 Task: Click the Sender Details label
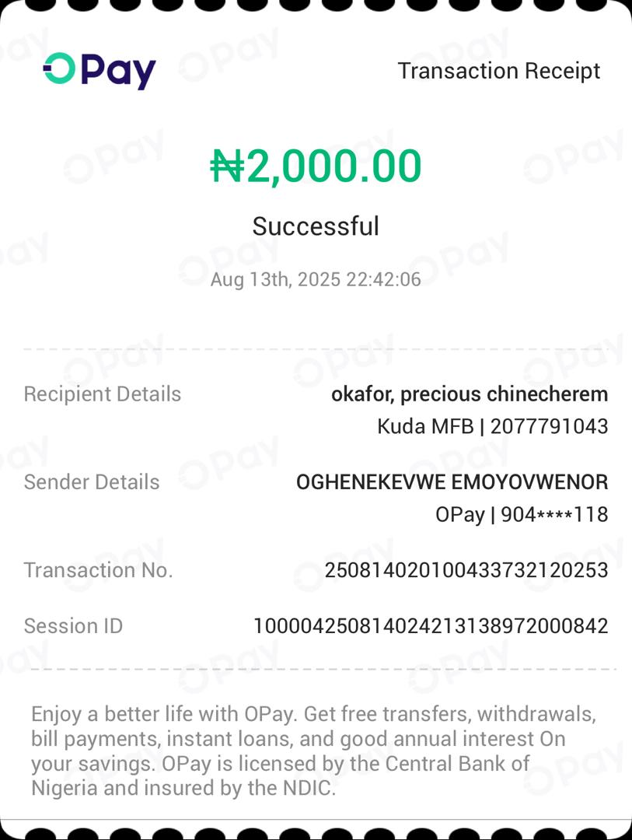click(x=92, y=482)
